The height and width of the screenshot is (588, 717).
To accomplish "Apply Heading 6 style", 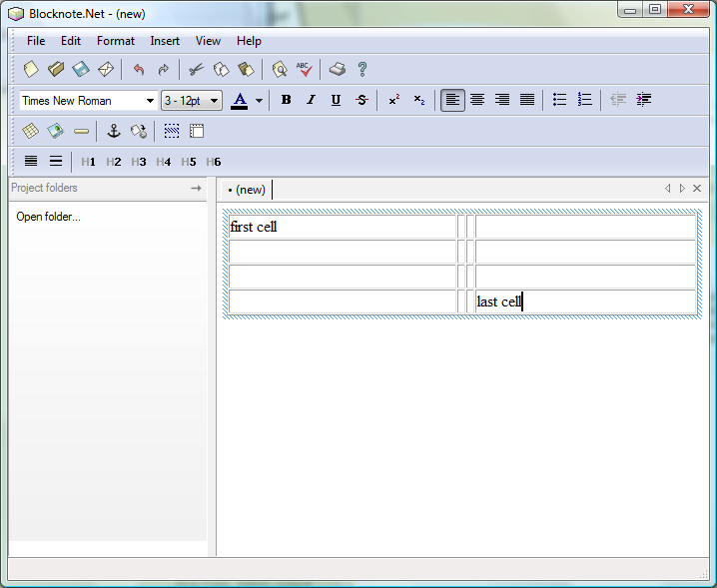I will point(214,162).
